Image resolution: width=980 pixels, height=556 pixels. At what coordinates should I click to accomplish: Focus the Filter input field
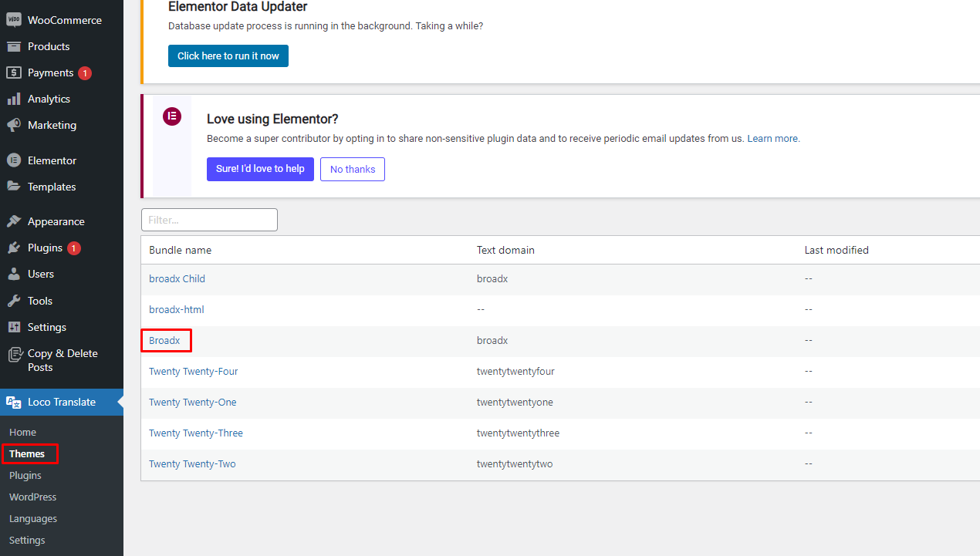point(209,220)
